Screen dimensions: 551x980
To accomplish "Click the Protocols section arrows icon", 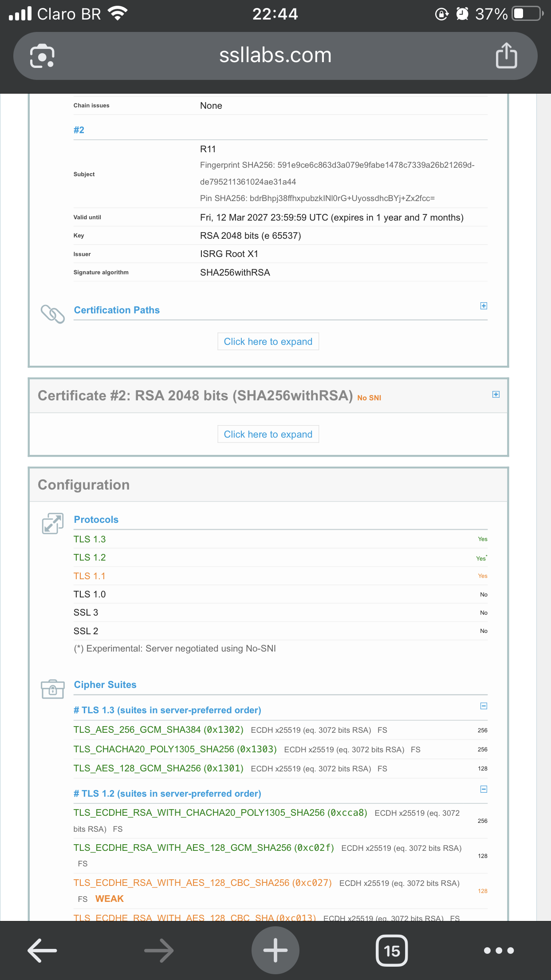I will click(x=53, y=523).
